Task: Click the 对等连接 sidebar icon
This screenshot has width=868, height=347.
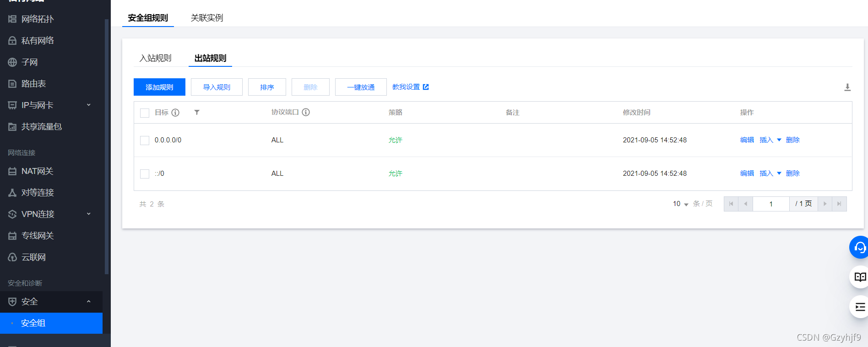Action: [12, 193]
